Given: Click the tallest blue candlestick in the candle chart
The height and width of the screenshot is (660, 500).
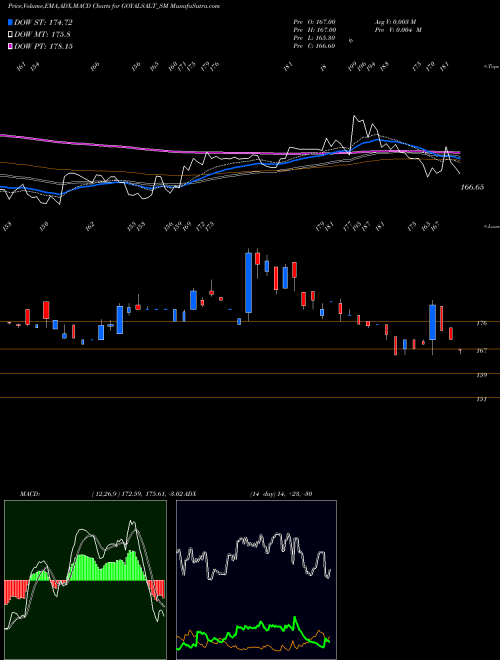Looking at the screenshot, I should 249,283.
